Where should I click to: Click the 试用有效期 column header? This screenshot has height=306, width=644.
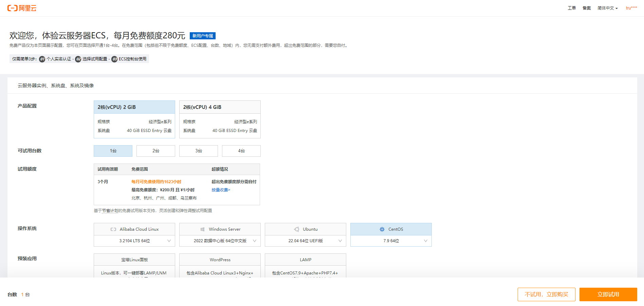point(108,169)
